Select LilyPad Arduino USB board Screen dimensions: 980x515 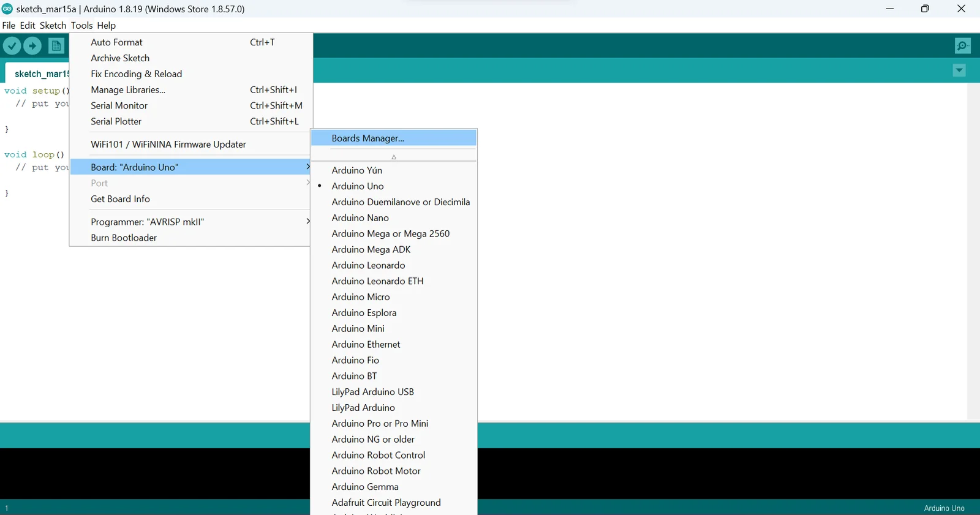point(394,392)
